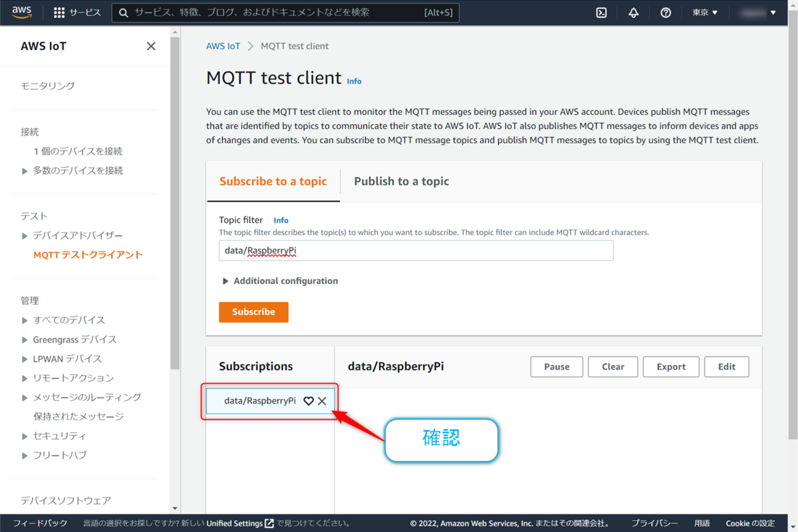Open 保持されたメッセージ in sidebar

(x=78, y=416)
